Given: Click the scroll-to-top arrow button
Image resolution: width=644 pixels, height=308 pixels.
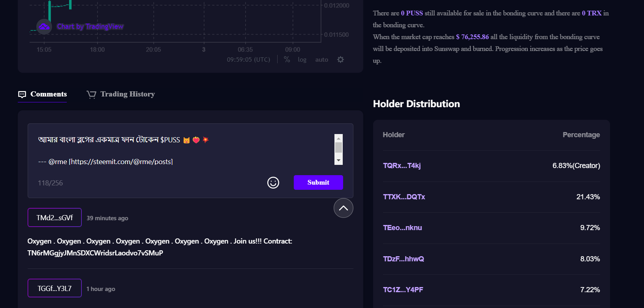Looking at the screenshot, I should pos(344,208).
